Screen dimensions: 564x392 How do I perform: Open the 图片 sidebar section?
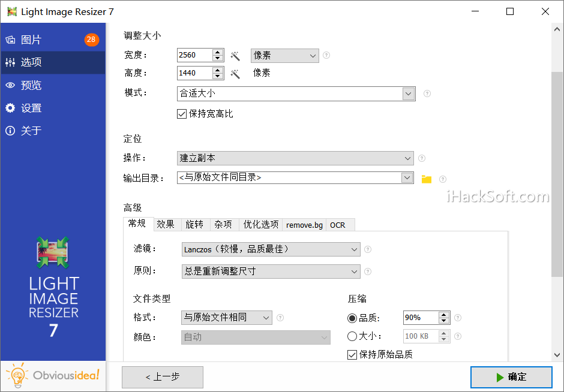[x=53, y=40]
